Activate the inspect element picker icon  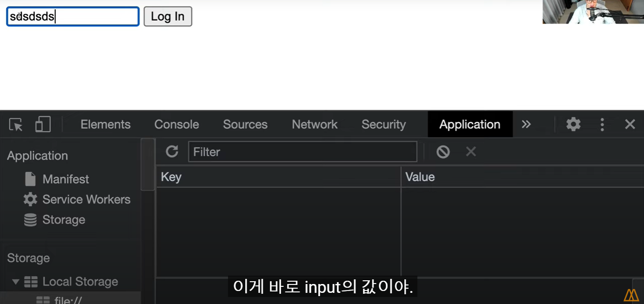pos(16,125)
